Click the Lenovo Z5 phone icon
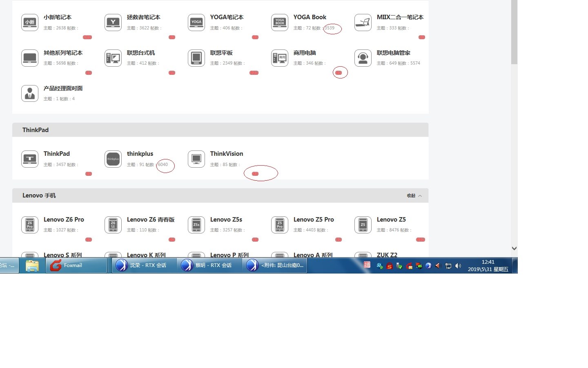The height and width of the screenshot is (368, 588). coord(363,225)
